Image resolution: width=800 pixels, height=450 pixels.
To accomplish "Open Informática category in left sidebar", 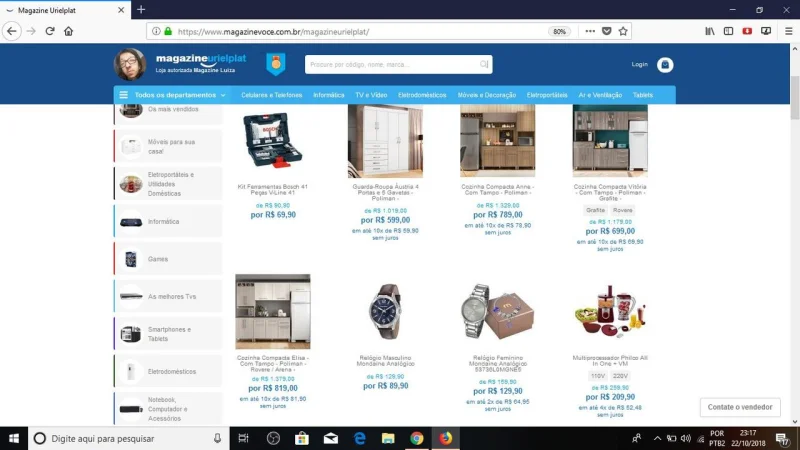I will point(168,221).
